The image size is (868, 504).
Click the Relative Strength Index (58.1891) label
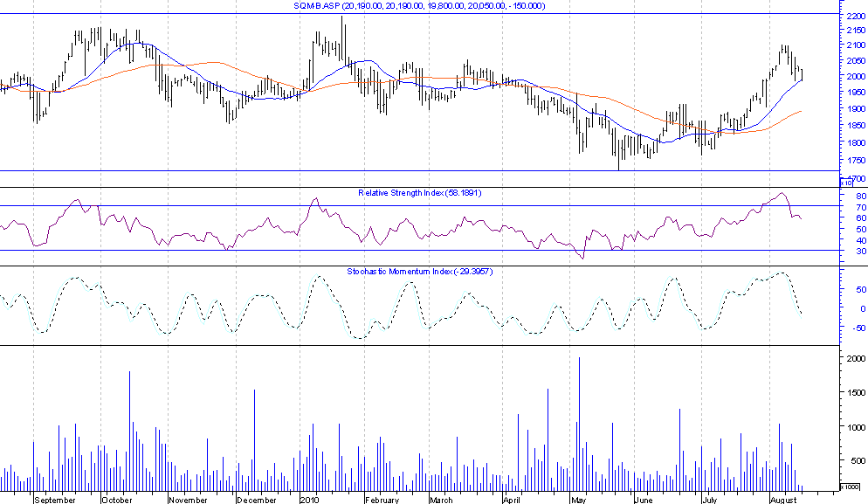(x=420, y=193)
